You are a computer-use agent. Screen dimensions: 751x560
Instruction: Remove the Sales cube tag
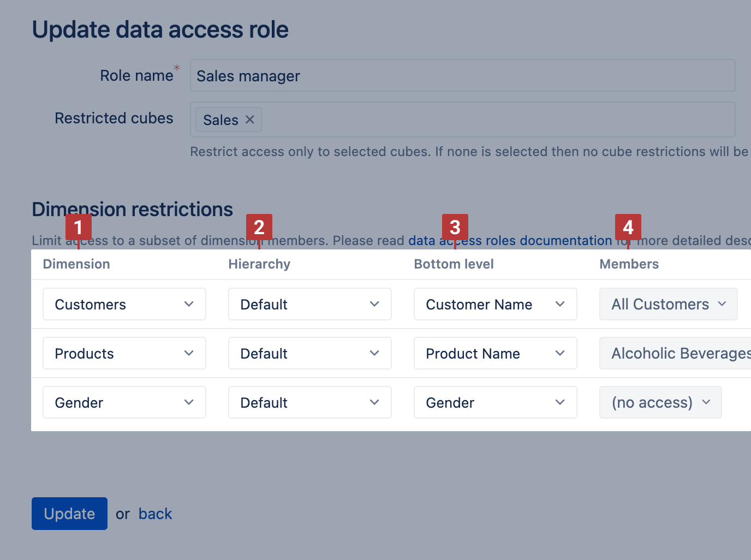pos(250,120)
